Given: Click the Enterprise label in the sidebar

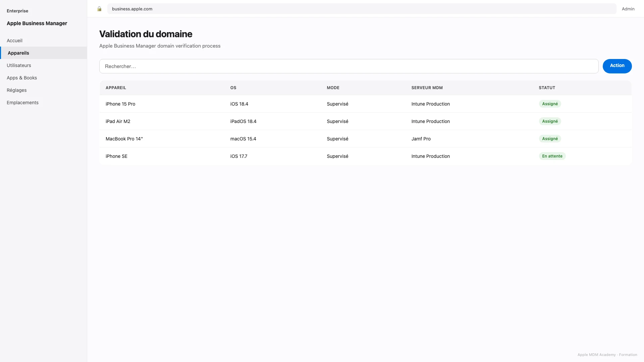Looking at the screenshot, I should click(x=17, y=11).
